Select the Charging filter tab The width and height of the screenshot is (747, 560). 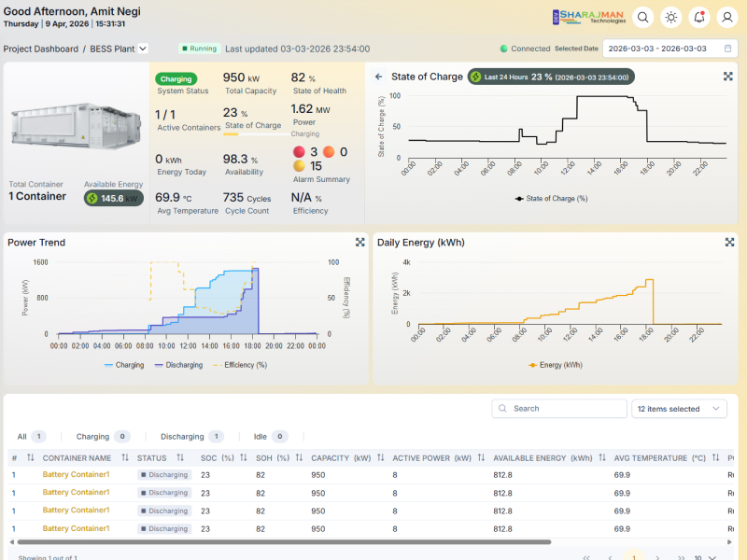103,436
